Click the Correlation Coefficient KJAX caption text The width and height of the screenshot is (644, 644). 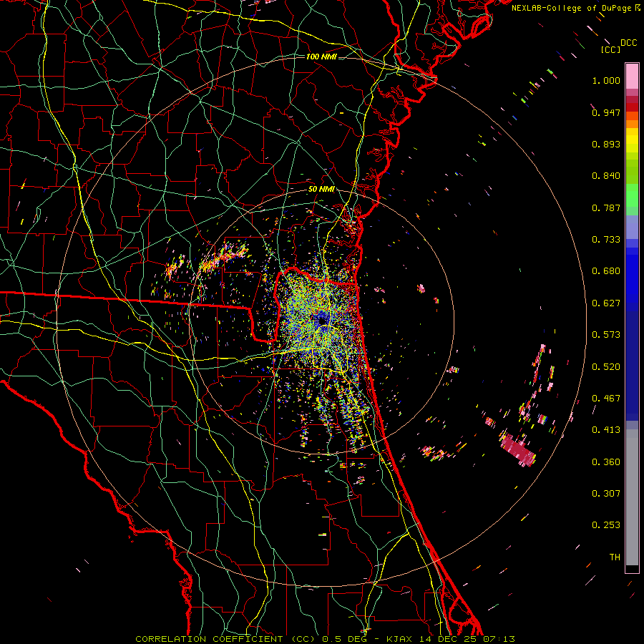click(x=325, y=639)
